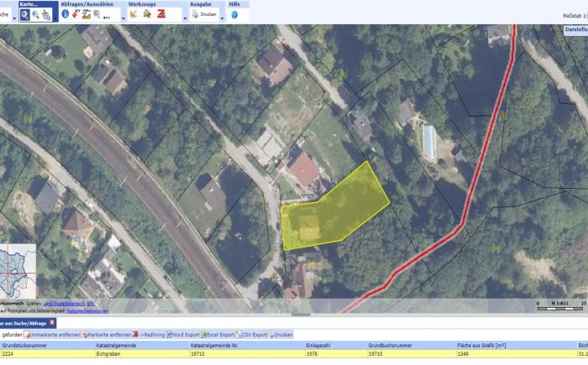
Task: Select the Einlagezahl cell 1978
Action: coord(336,354)
